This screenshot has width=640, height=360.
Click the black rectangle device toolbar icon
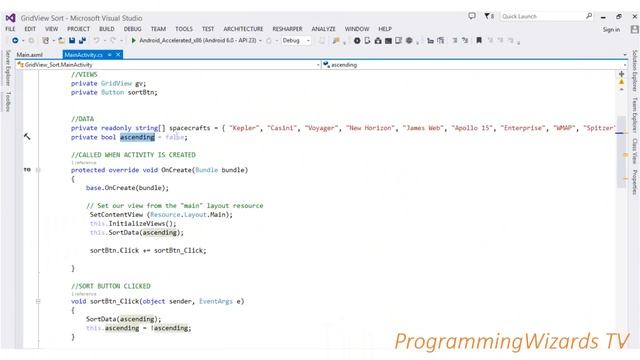[x=388, y=40]
